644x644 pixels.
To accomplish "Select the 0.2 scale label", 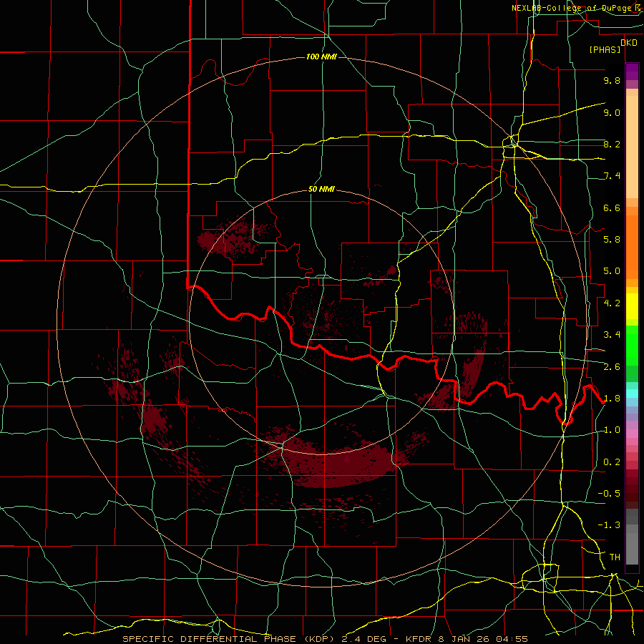I will pyautogui.click(x=612, y=462).
